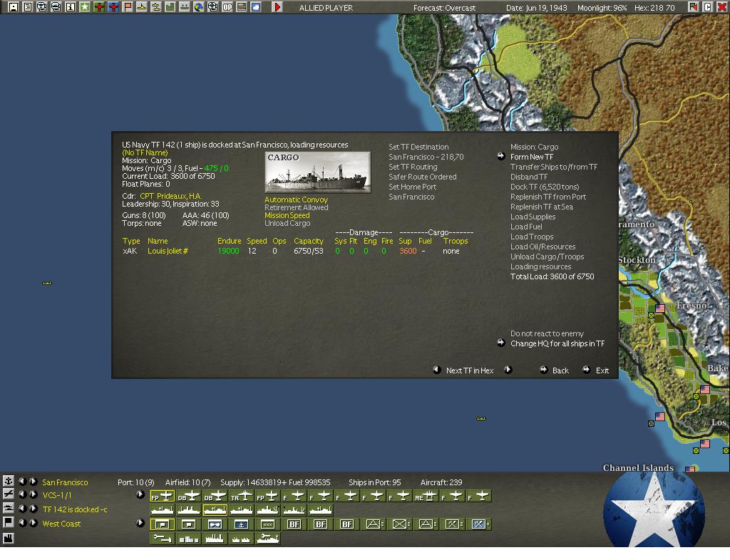Click the OP icon in top toolbar
730x560 pixels.
click(227, 7)
